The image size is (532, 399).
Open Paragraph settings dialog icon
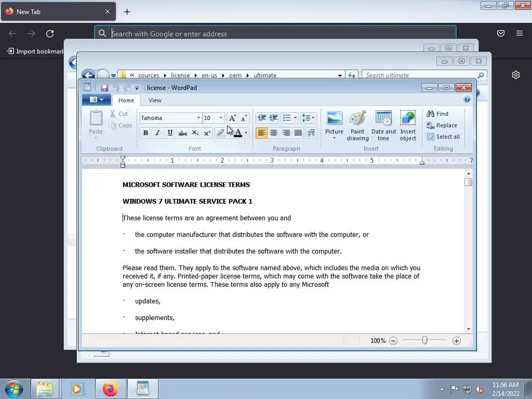pos(311,132)
